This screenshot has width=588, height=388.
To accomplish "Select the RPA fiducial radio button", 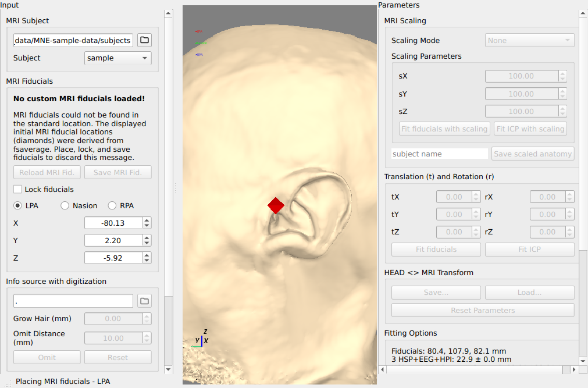I will 112,205.
